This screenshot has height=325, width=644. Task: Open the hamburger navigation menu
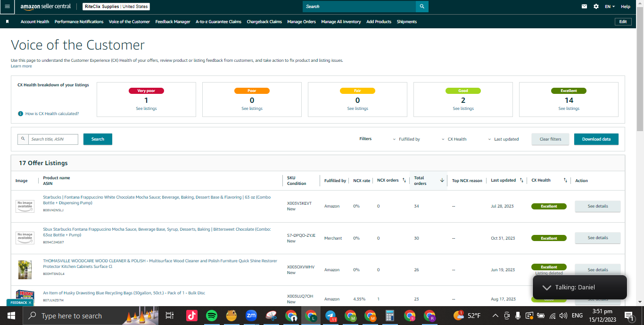click(7, 7)
